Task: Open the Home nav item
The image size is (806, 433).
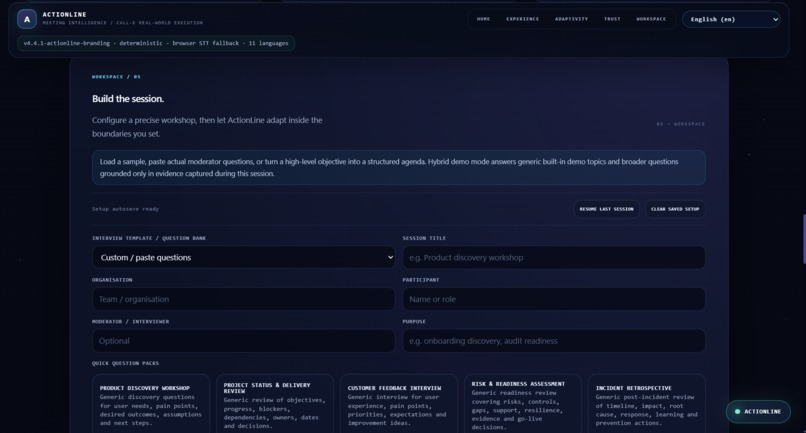Action: (x=483, y=19)
